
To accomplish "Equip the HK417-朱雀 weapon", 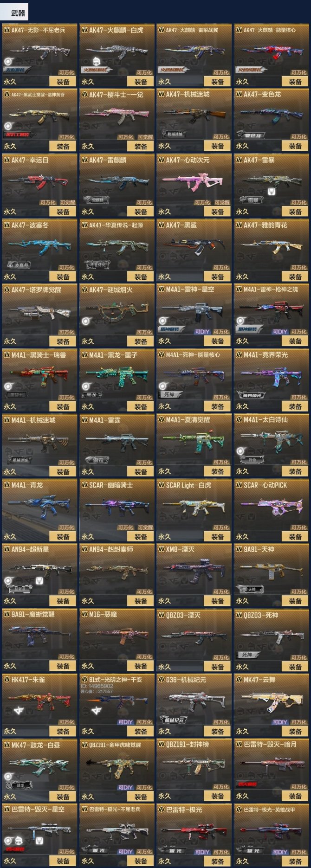I will [x=63, y=731].
